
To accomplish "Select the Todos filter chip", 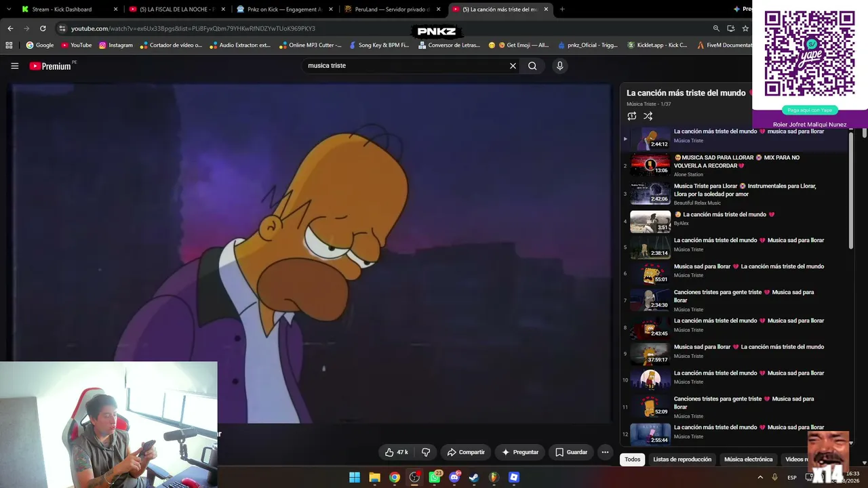I will 633,460.
